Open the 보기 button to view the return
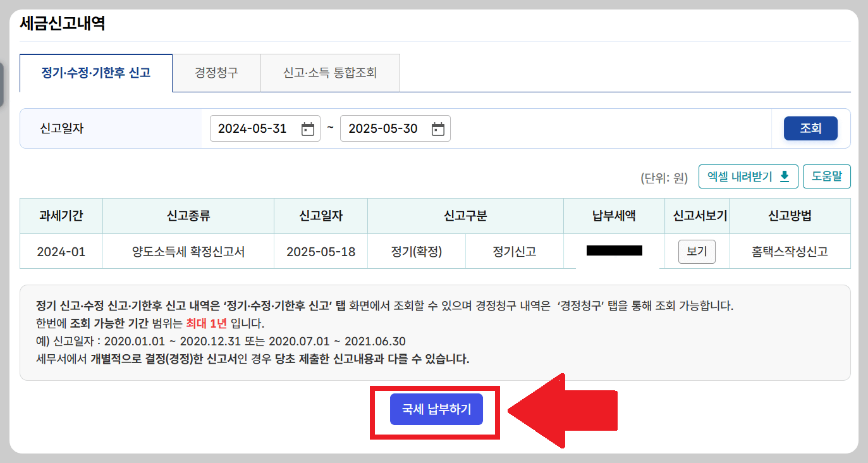This screenshot has height=463, width=868. (697, 251)
